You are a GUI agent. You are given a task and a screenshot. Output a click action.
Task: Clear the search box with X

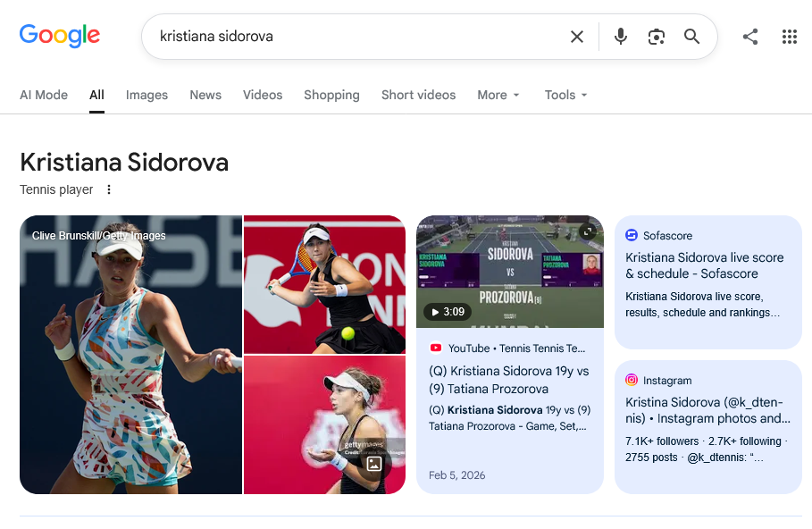point(577,37)
